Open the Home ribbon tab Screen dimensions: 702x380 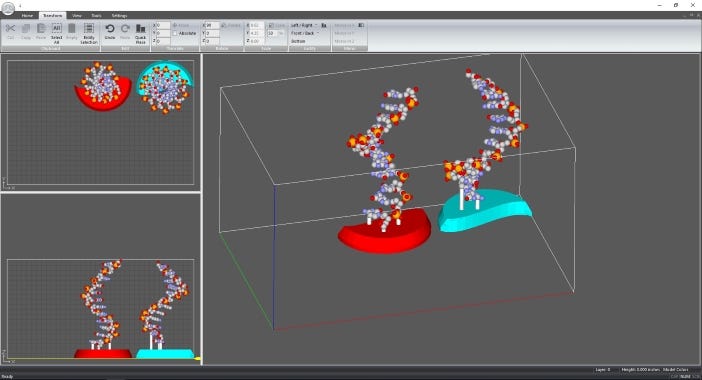point(27,16)
